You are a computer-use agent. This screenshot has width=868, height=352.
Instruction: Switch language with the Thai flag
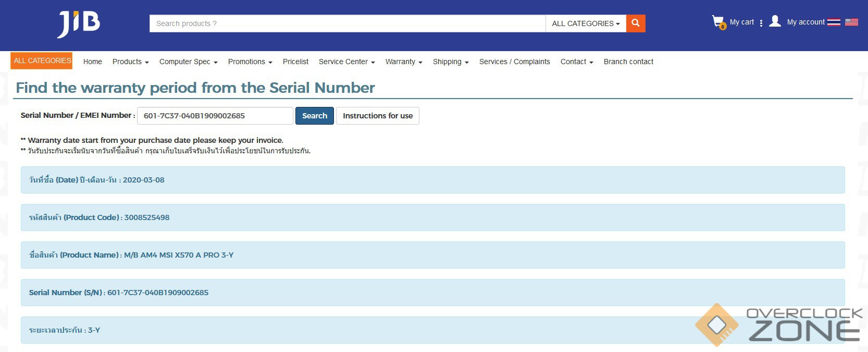pyautogui.click(x=834, y=22)
